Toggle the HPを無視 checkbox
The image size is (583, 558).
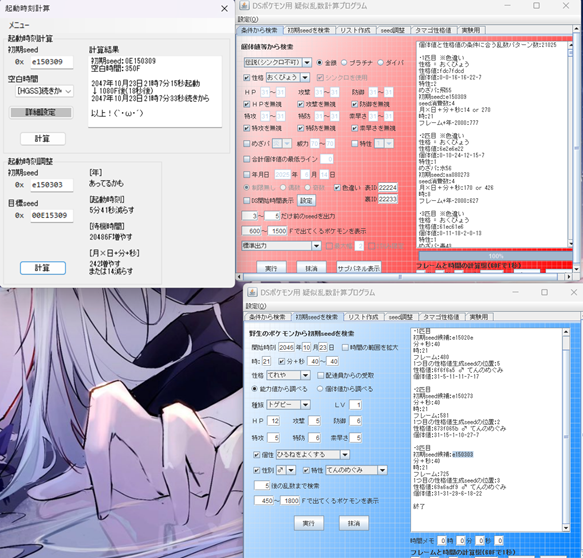tap(246, 104)
